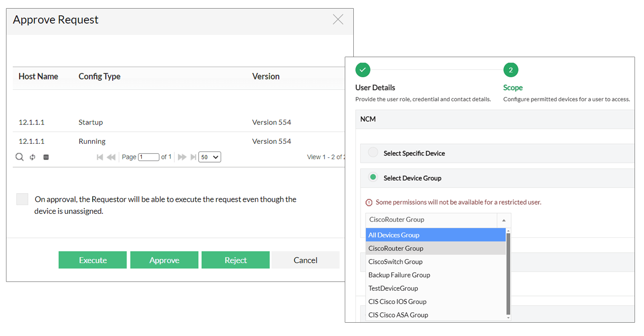Image resolution: width=644 pixels, height=336 pixels.
Task: Click the search icon below the table
Action: point(19,157)
